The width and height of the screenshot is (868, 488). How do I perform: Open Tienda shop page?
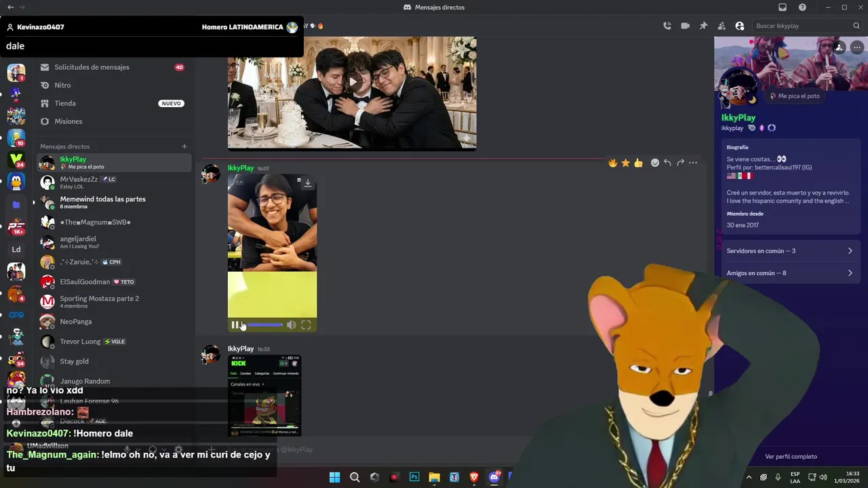coord(114,103)
